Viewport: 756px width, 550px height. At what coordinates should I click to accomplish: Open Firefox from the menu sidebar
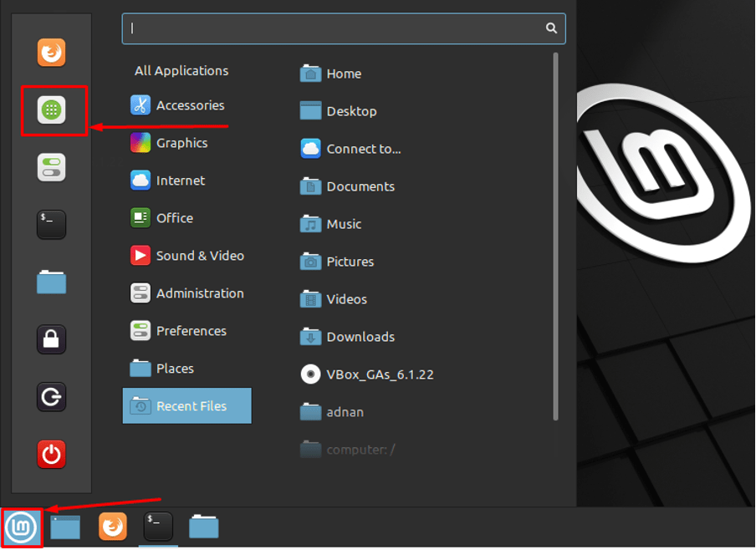click(51, 52)
